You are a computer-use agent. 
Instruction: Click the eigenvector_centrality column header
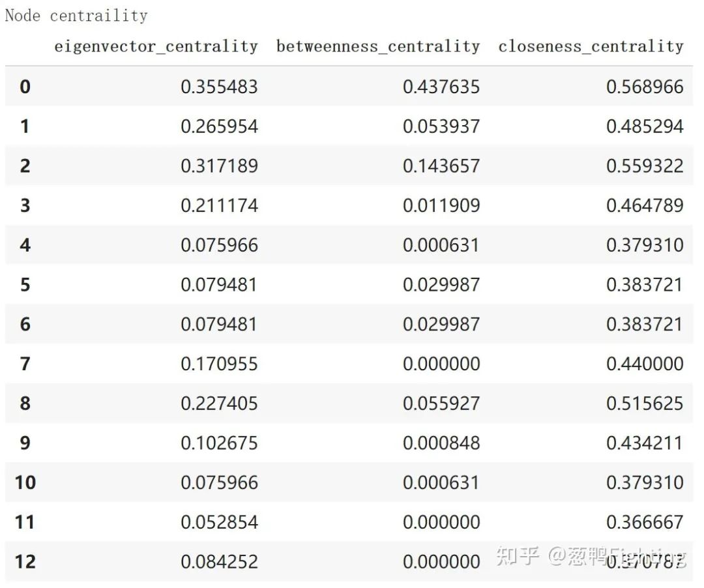point(156,46)
